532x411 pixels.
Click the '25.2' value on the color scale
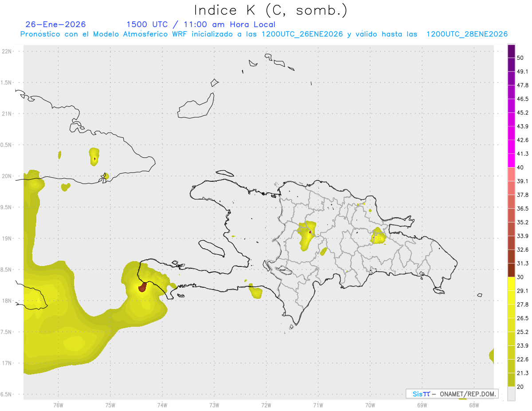click(x=523, y=332)
